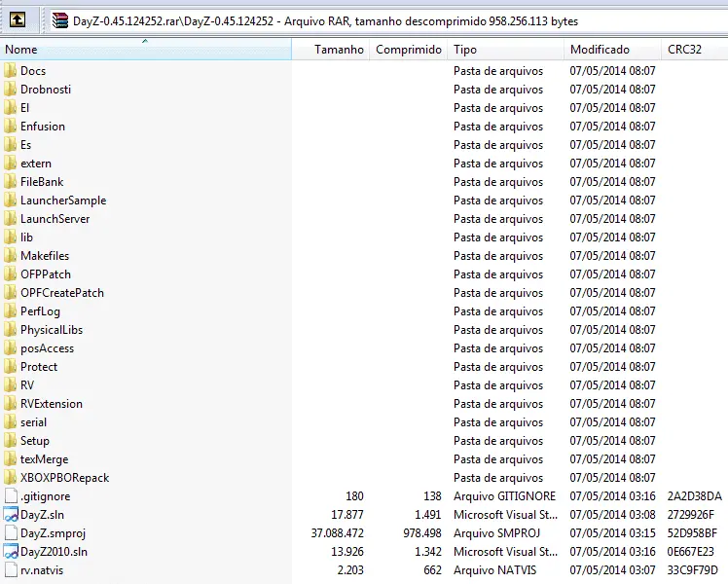The width and height of the screenshot is (728, 584).
Task: Select the Makefiles folder icon
Action: click(x=10, y=256)
